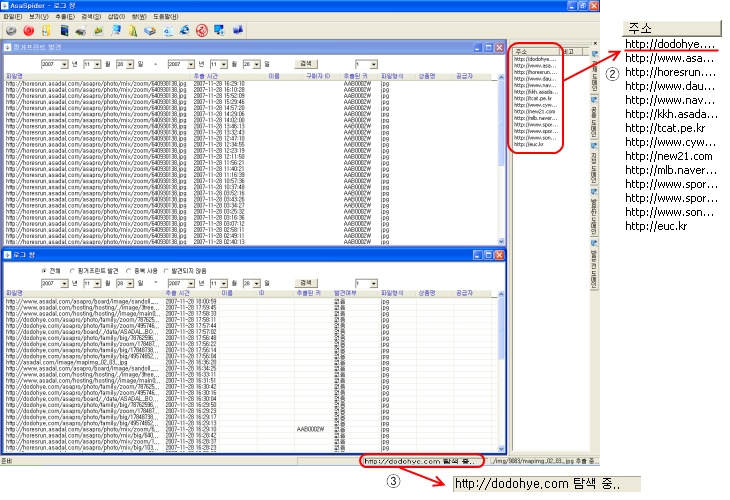This screenshot has width=730, height=500.
Task: Expand the page number dropdown in log window
Action: pos(373,283)
